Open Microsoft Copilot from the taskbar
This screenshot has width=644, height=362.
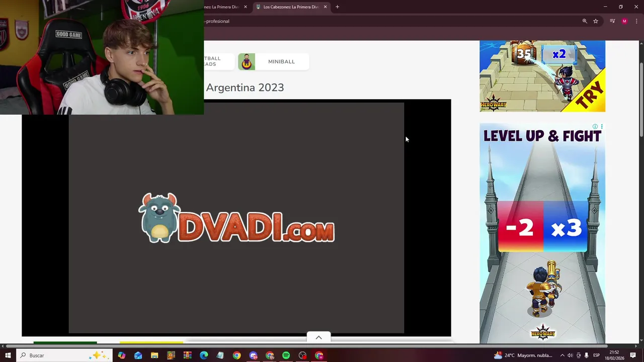tap(121, 355)
